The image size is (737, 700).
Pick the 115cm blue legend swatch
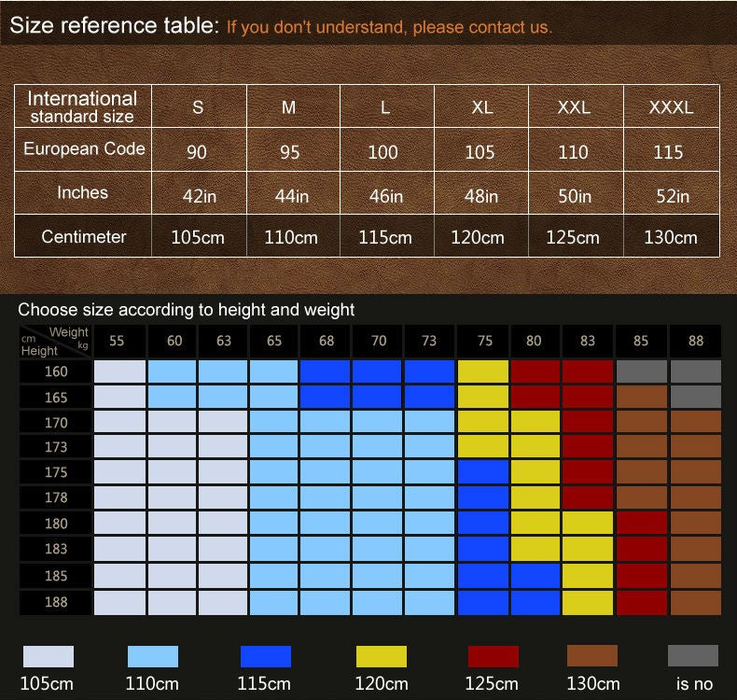pos(265,656)
